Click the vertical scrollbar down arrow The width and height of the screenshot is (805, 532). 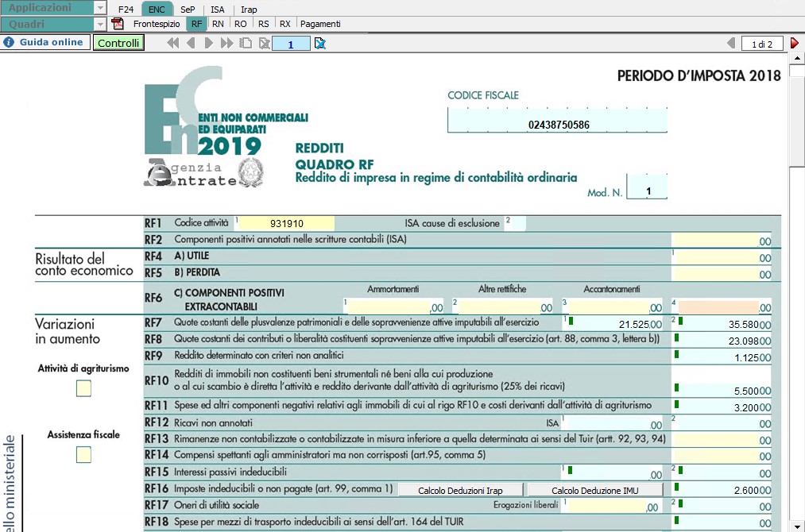(x=797, y=526)
